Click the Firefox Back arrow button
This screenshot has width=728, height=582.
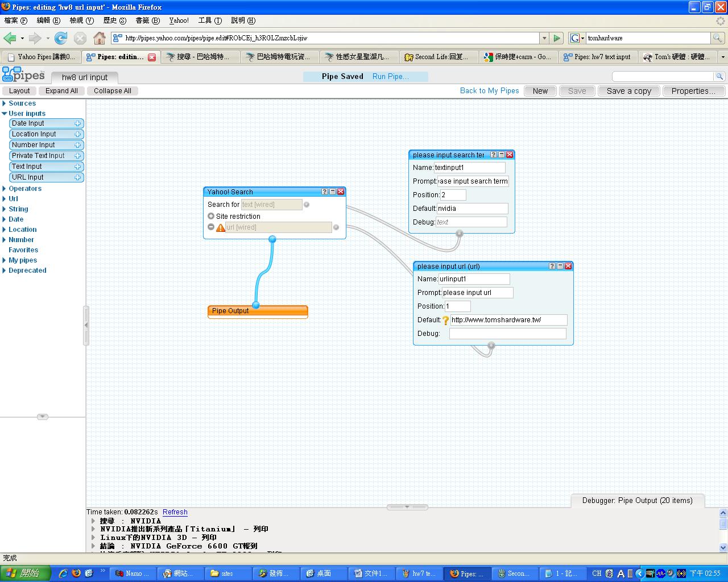10,38
